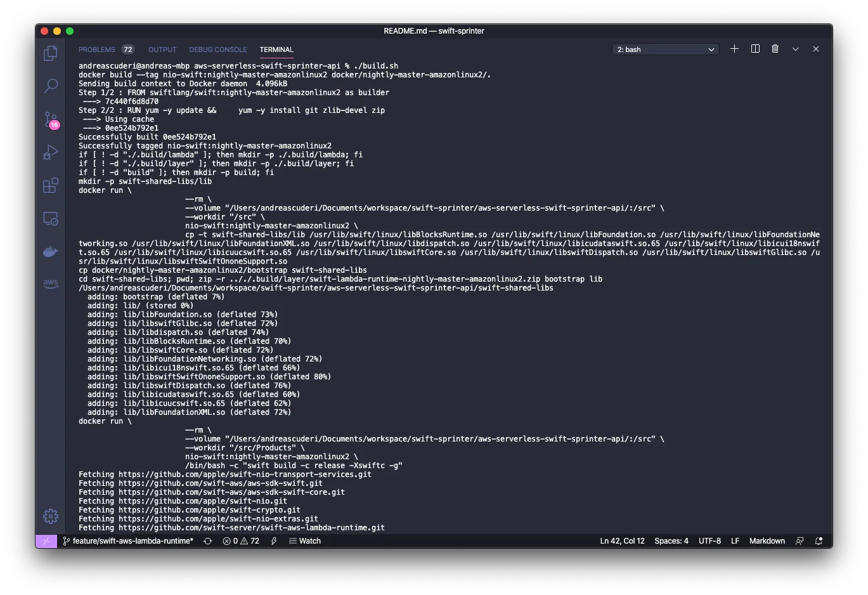This screenshot has width=868, height=595.
Task: Open the Manage settings gear
Action: pyautogui.click(x=51, y=516)
